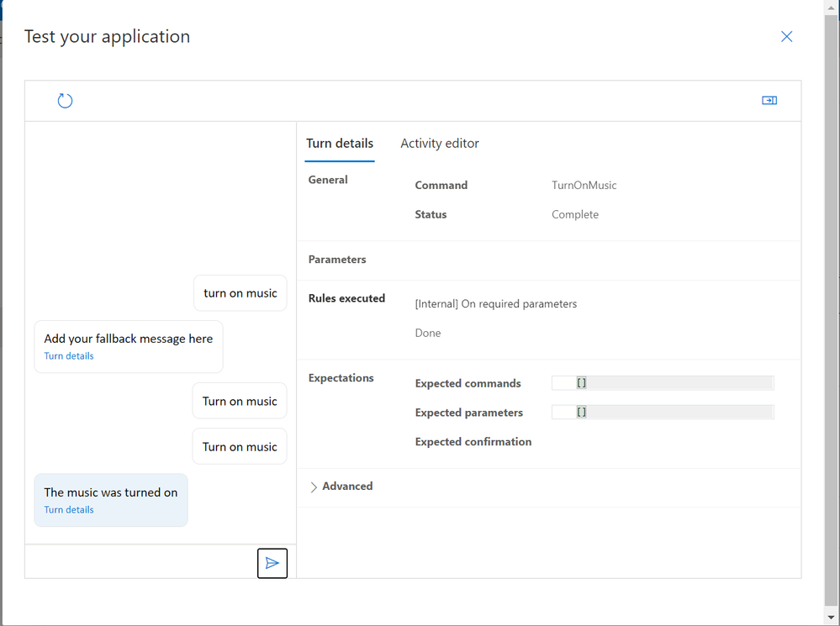Click the Complete status value
840x626 pixels.
(x=575, y=215)
